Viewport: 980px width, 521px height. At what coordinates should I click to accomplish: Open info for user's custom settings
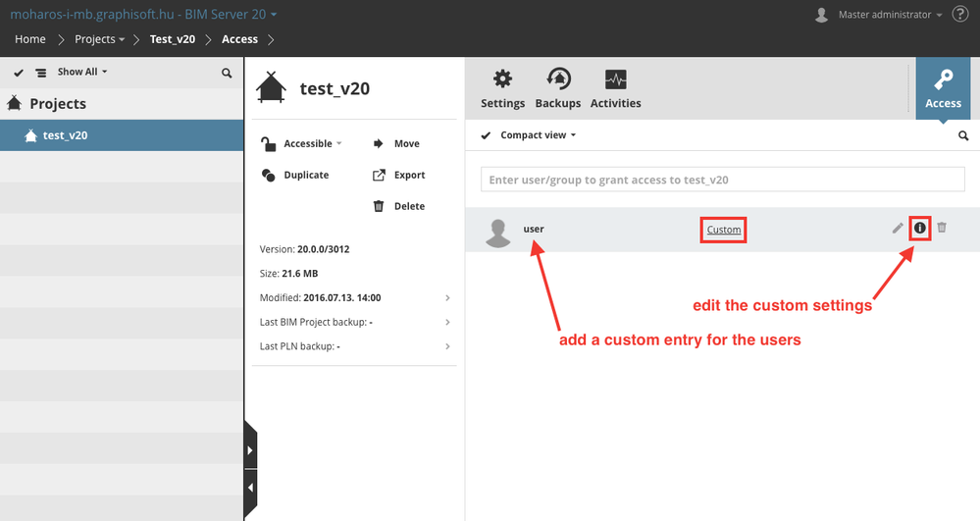(x=920, y=229)
